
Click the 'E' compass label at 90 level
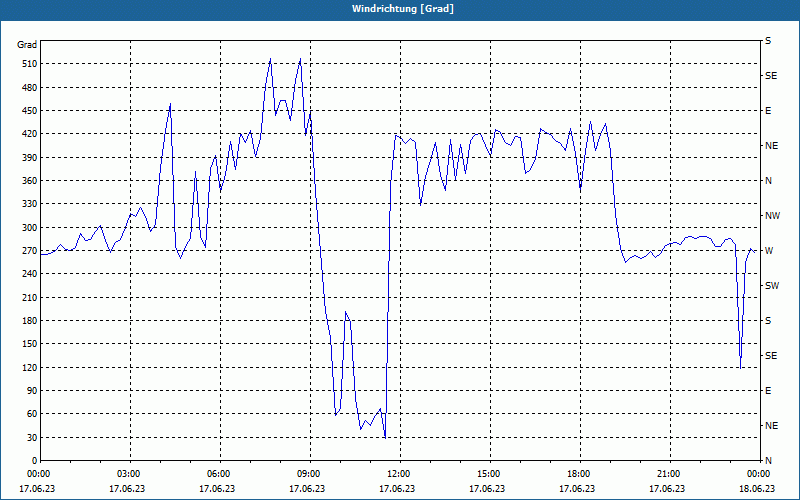[768, 391]
